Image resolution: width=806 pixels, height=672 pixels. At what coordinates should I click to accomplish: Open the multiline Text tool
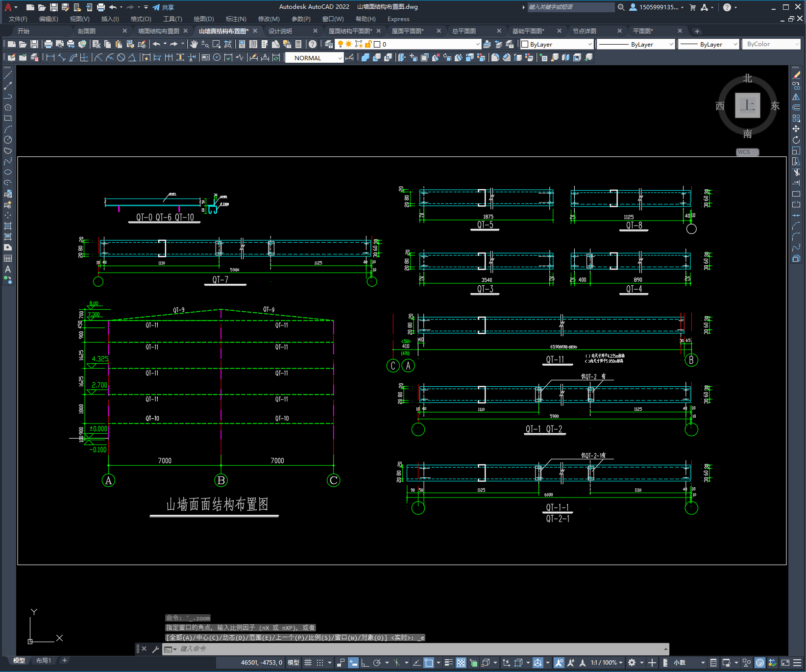pyautogui.click(x=8, y=269)
